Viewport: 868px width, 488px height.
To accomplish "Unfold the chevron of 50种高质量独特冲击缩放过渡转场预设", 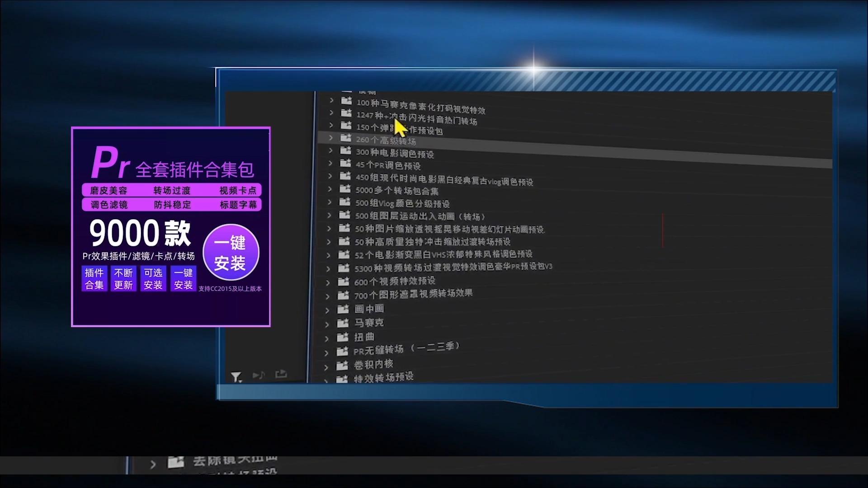I will [329, 242].
